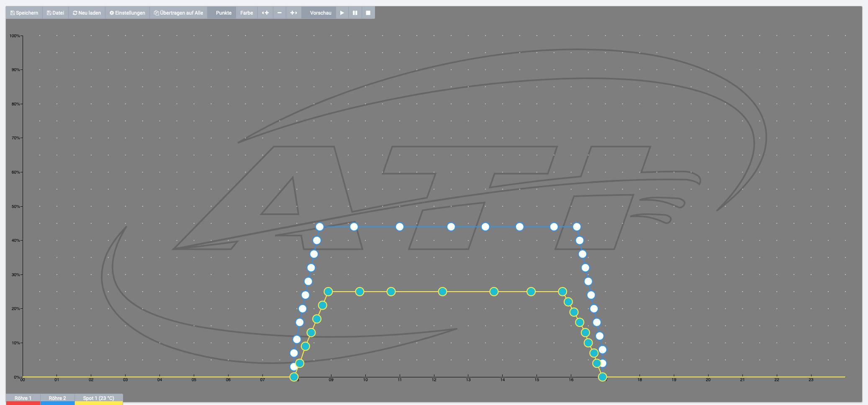Pause the preview playback
The width and height of the screenshot is (868, 405).
click(355, 13)
